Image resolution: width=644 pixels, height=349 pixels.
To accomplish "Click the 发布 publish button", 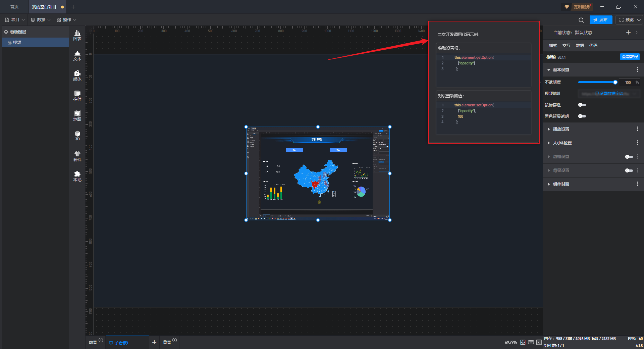I will pos(601,20).
